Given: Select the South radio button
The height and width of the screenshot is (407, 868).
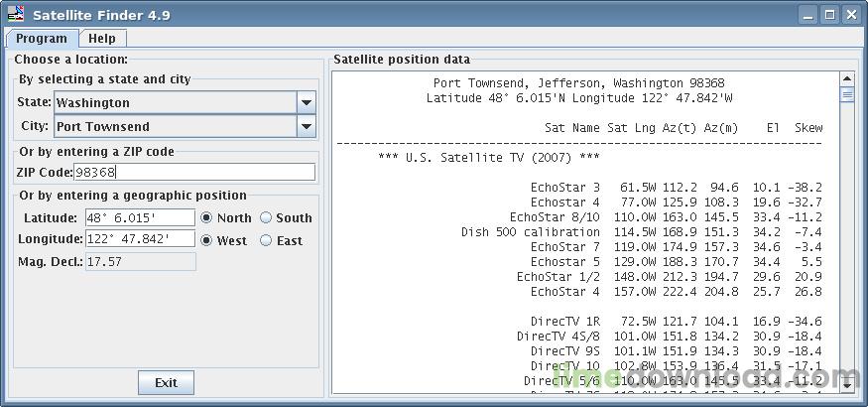Looking at the screenshot, I should click(x=266, y=217).
